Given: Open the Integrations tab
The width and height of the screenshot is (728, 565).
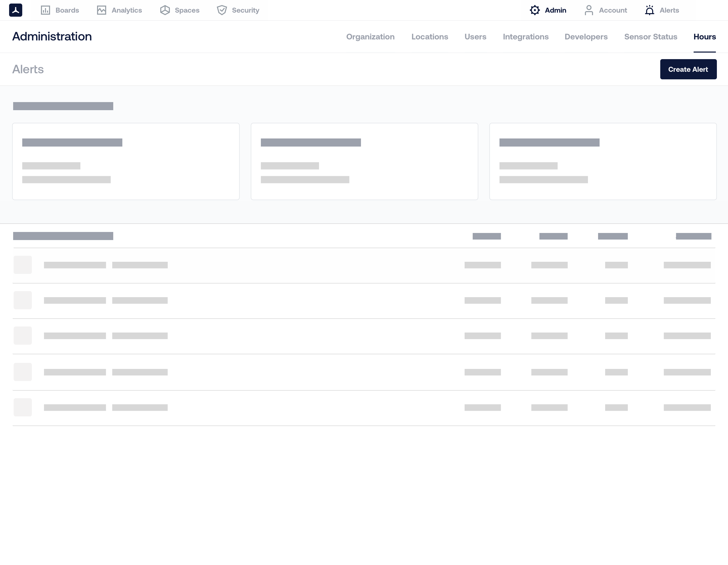Looking at the screenshot, I should coord(526,37).
